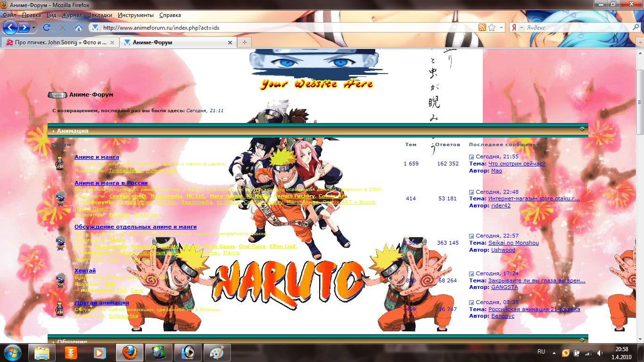Click the volume speaker tray icon
Screen dimensions: 644x362
pyautogui.click(x=599, y=353)
